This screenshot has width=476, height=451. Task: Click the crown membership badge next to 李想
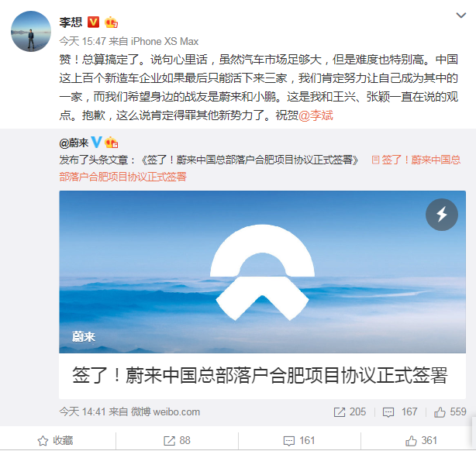tap(111, 22)
